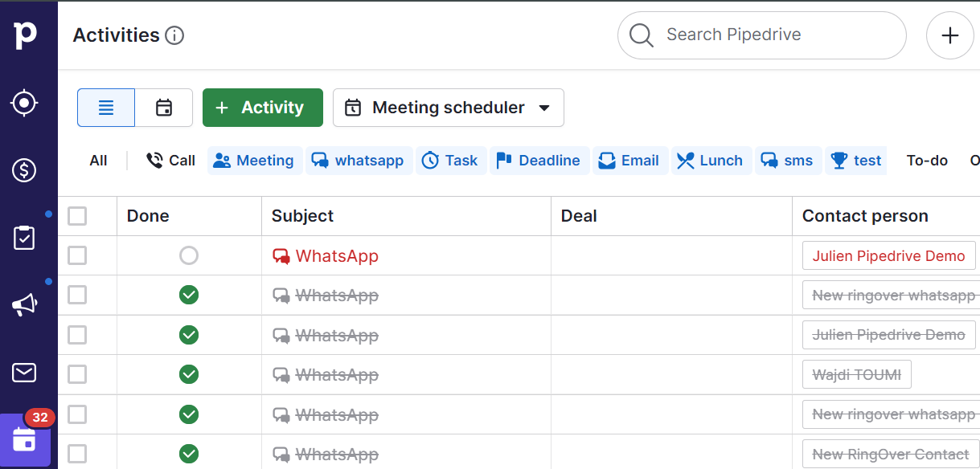Screen dimensions: 980x469
Task: Select the list view icon
Action: pyautogui.click(x=106, y=108)
